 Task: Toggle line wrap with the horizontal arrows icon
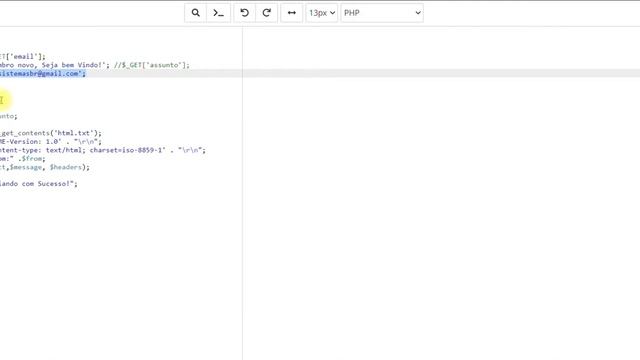291,13
